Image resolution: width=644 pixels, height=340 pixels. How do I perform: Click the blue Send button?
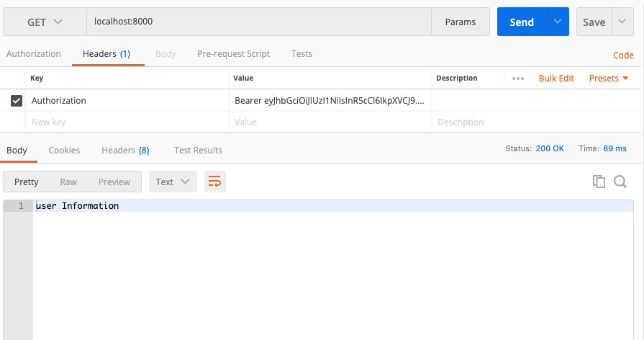522,22
